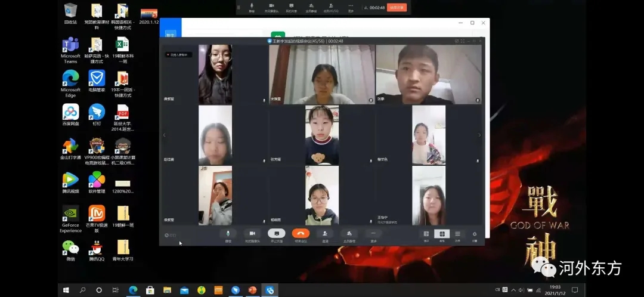Viewport: 644px width, 297px height.
Task: Switch to the highlighted grid view layout
Action: click(x=442, y=234)
